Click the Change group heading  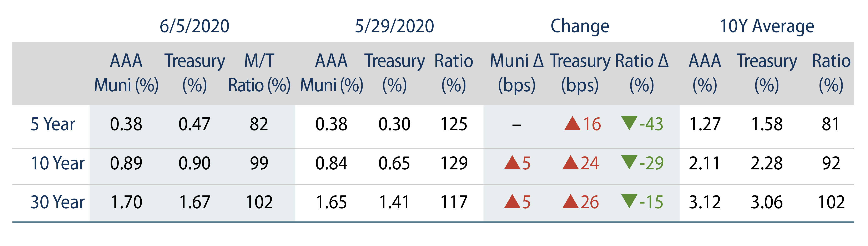(580, 26)
